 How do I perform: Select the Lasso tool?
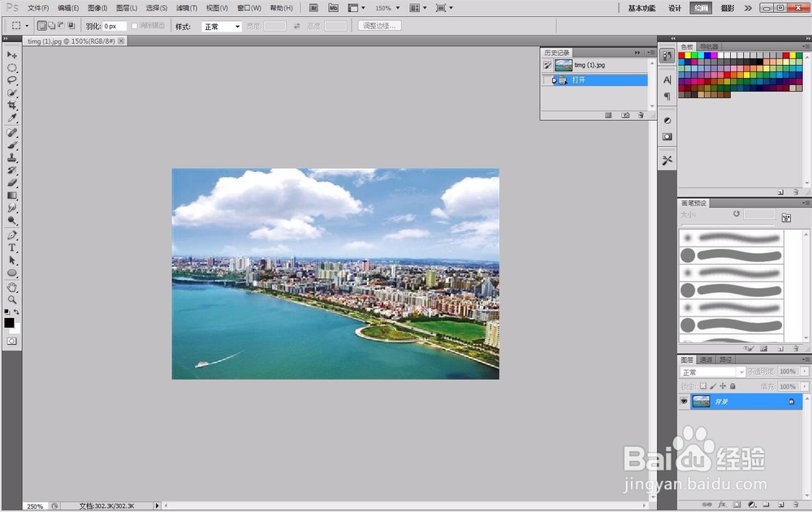pyautogui.click(x=12, y=80)
